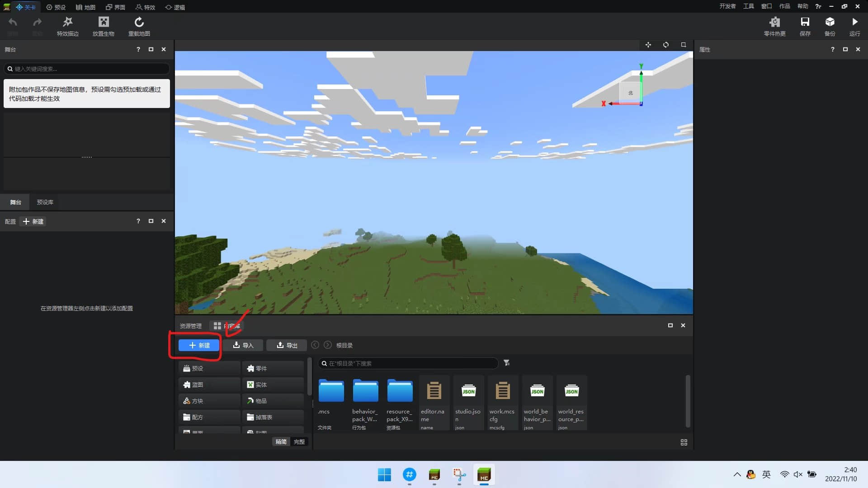Pop out the 属性 panel window
Screen dimensions: 868x488
(x=845, y=49)
